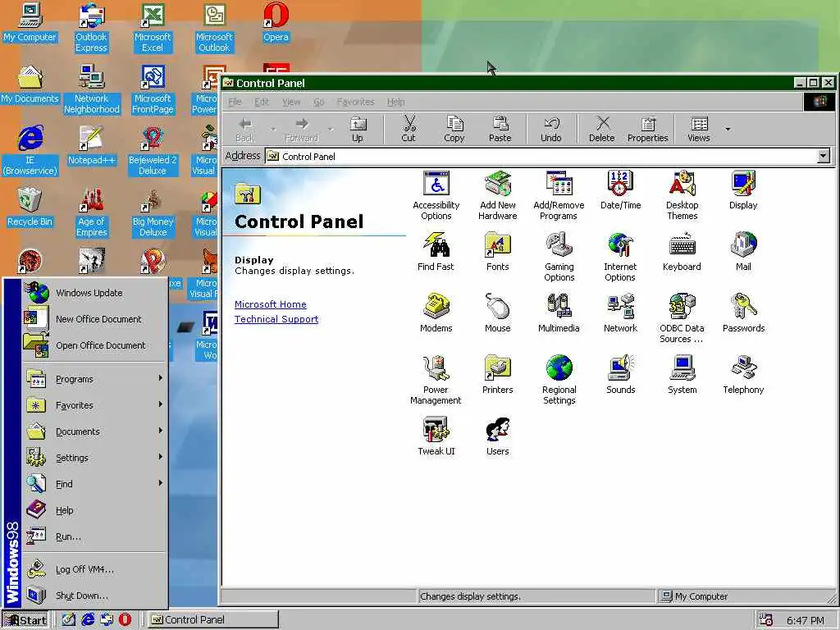Viewport: 840px width, 630px height.
Task: Click the Copy toolbar button
Action: tap(454, 130)
